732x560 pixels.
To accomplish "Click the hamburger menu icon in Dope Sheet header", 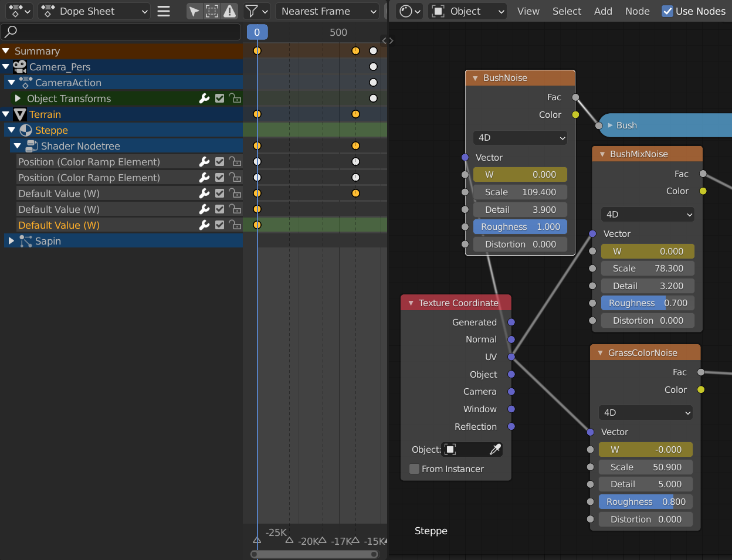I will [164, 11].
